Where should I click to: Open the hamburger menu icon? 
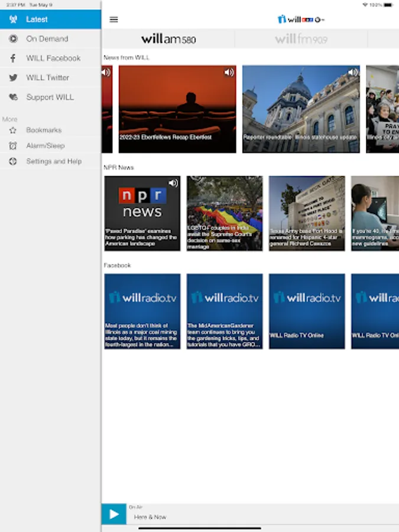pyautogui.click(x=114, y=20)
